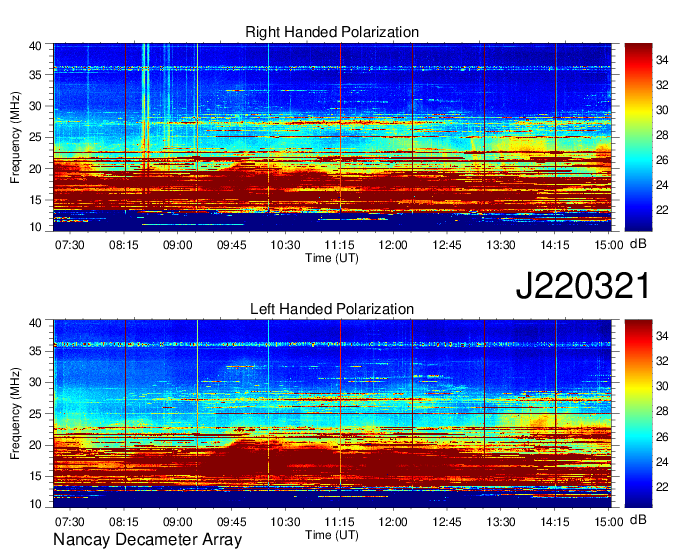
Task: Click "08:15" time tick on Right Handed plot
Action: click(124, 245)
